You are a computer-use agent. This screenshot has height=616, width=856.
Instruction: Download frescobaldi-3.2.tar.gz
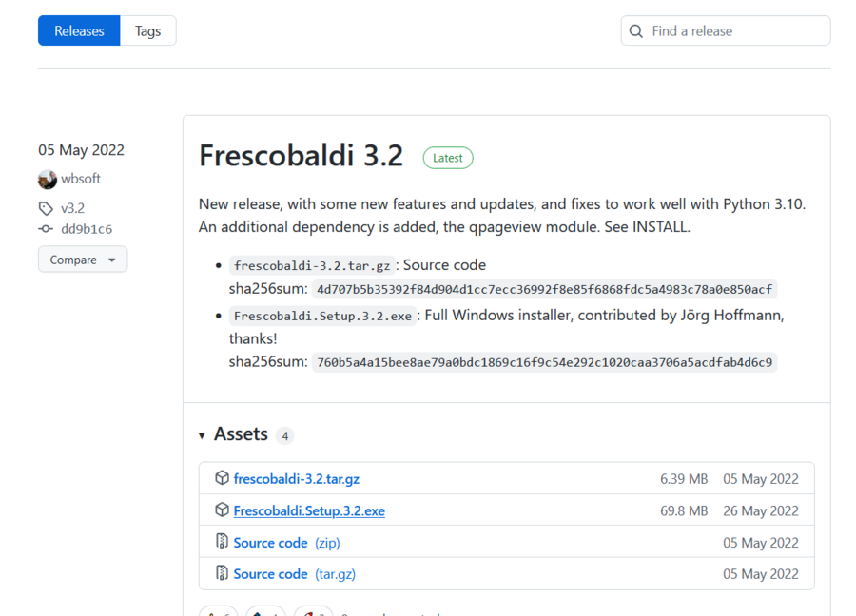coord(296,478)
